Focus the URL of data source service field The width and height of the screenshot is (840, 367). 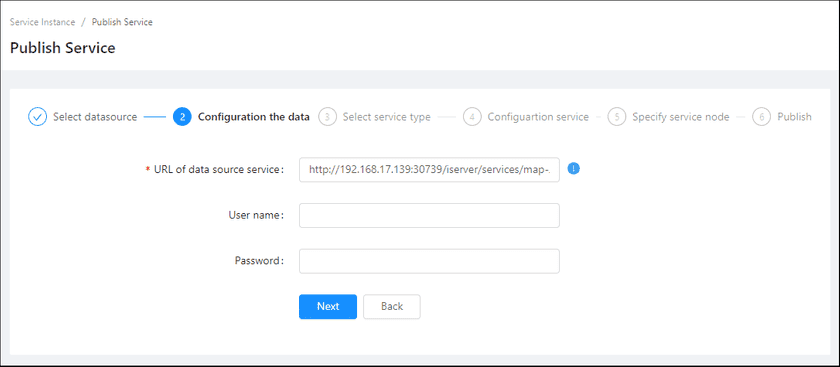(429, 169)
